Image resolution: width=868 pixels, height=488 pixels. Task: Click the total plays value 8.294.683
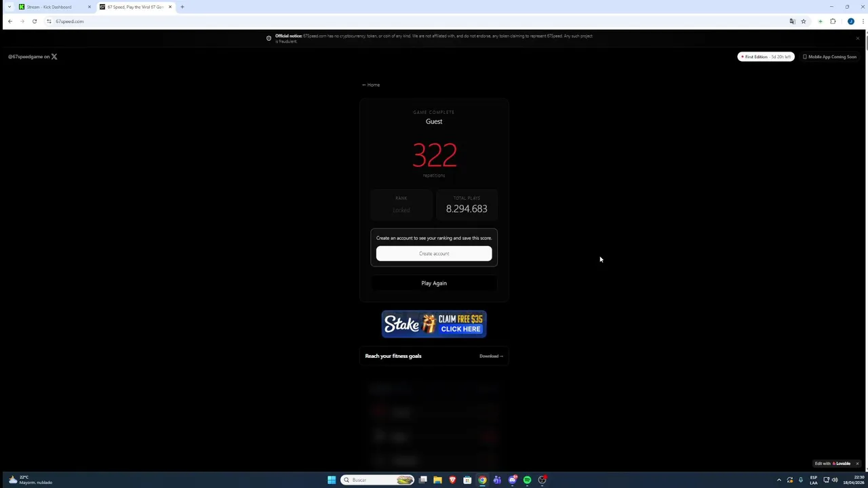pos(467,209)
